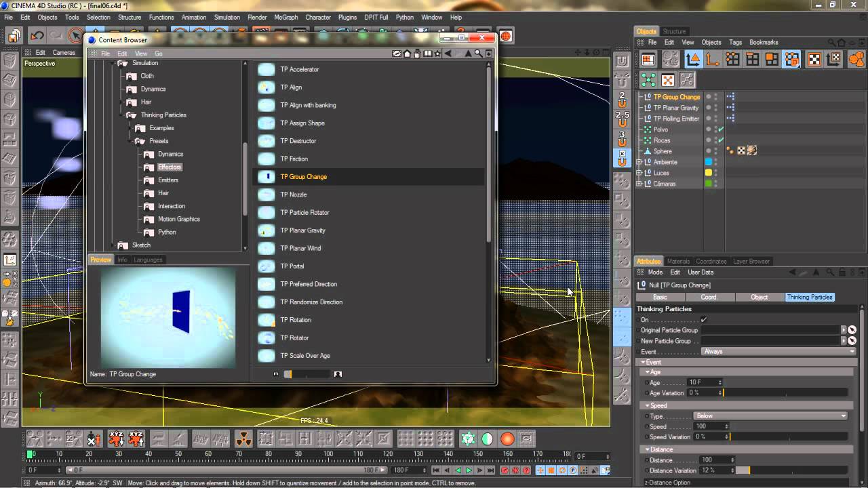Click the yellow layer color of Luces
868x488 pixels.
709,173
